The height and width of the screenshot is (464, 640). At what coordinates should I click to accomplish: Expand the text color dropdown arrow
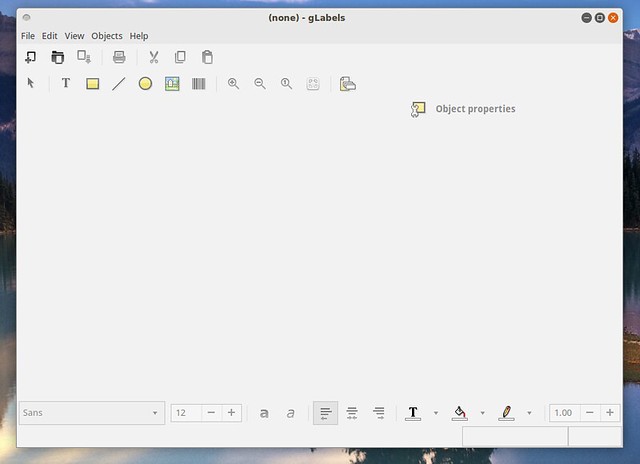coord(436,413)
